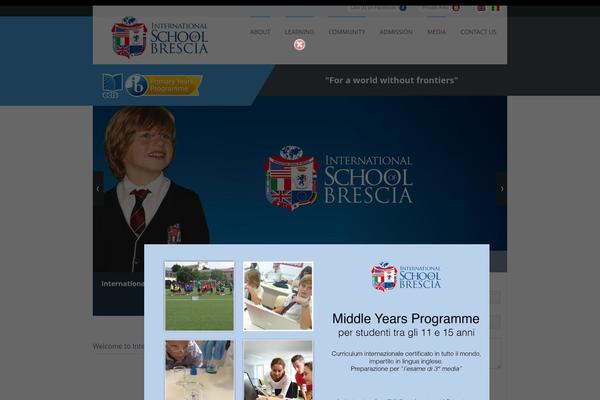This screenshot has width=600, height=400.
Task: Open the ABOUT menu
Action: tap(260, 32)
